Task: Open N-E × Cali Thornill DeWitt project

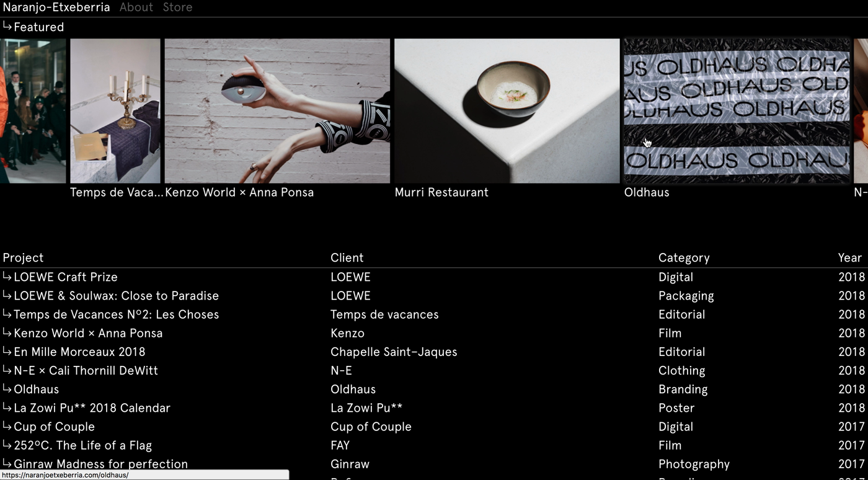Action: pos(86,370)
